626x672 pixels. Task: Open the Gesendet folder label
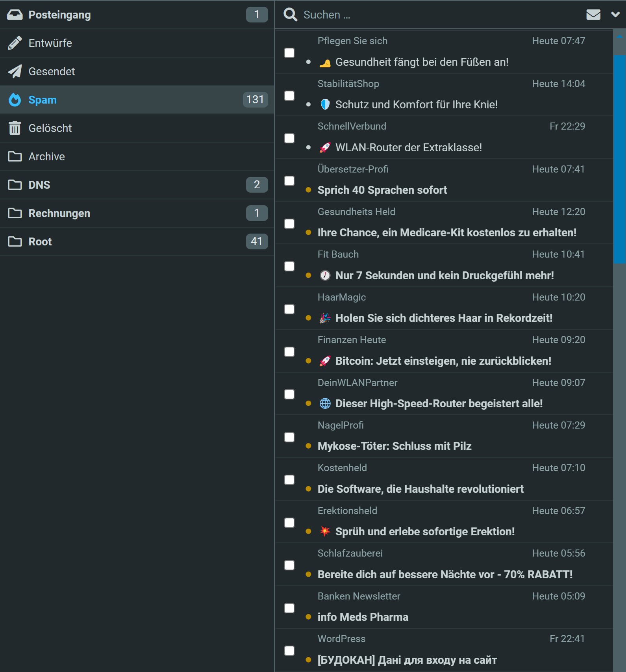click(52, 71)
